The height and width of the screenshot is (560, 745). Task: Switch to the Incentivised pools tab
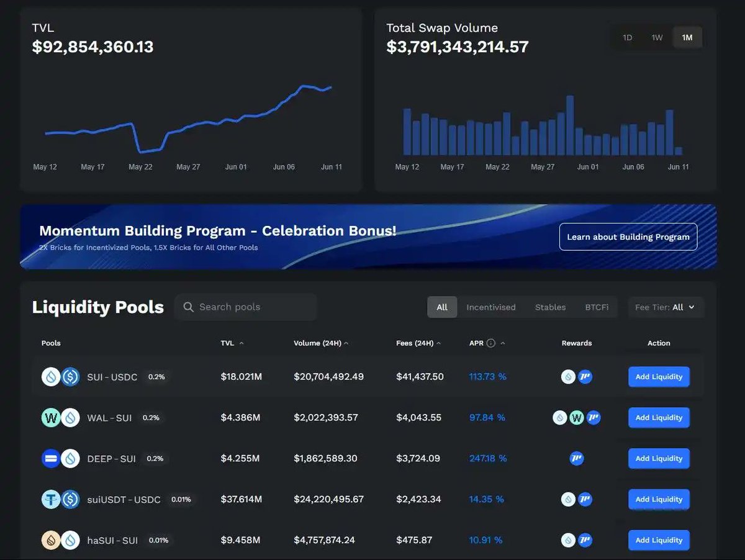(x=491, y=307)
